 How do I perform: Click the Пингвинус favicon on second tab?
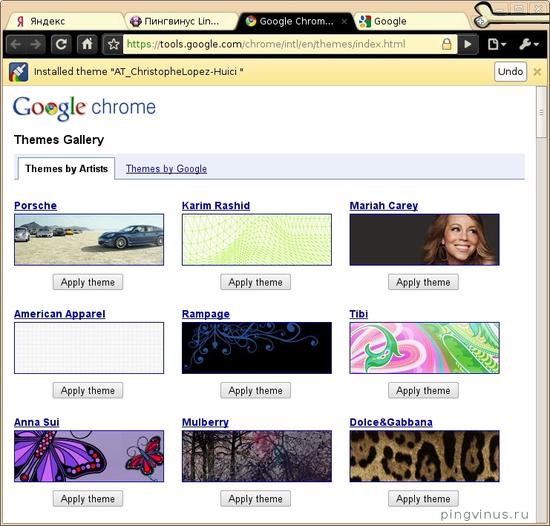tap(135, 21)
